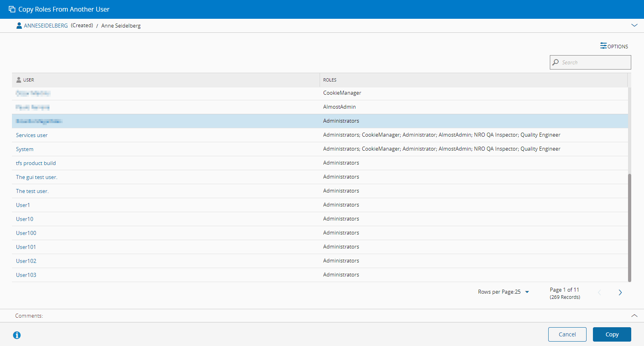The image size is (644, 346).
Task: Sort by the USER column header
Action: pyautogui.click(x=28, y=80)
